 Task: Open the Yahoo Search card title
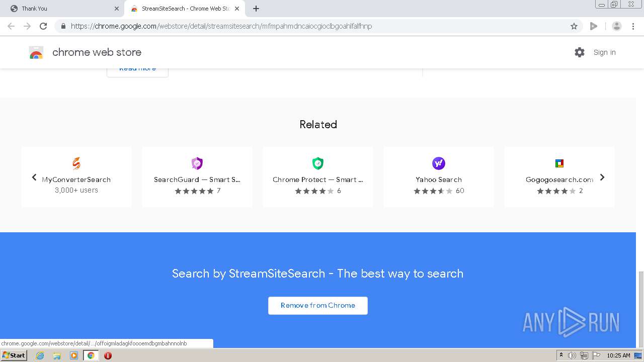point(439,179)
